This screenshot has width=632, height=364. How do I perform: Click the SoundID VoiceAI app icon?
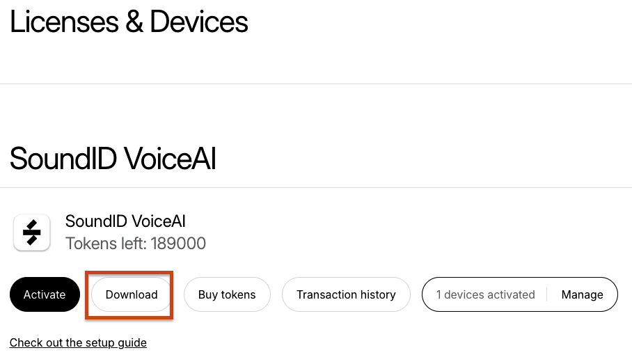click(32, 232)
